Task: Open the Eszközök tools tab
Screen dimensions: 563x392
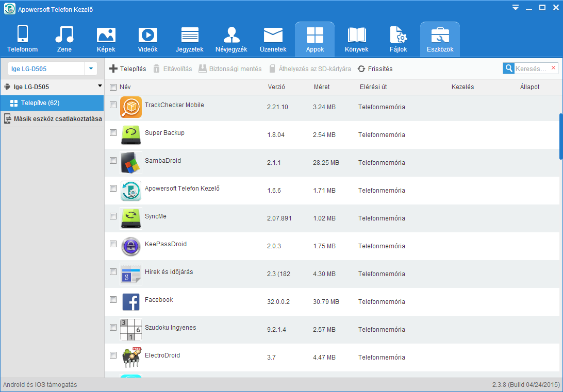Action: (440, 39)
